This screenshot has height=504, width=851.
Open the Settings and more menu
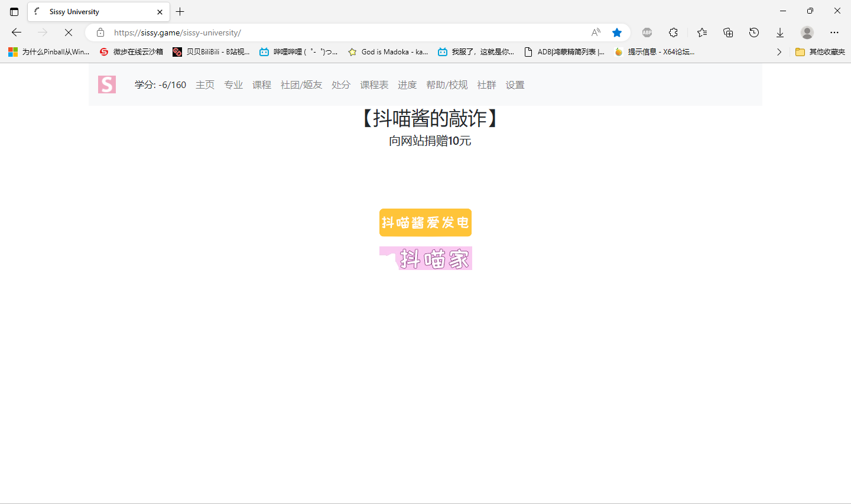click(x=834, y=32)
